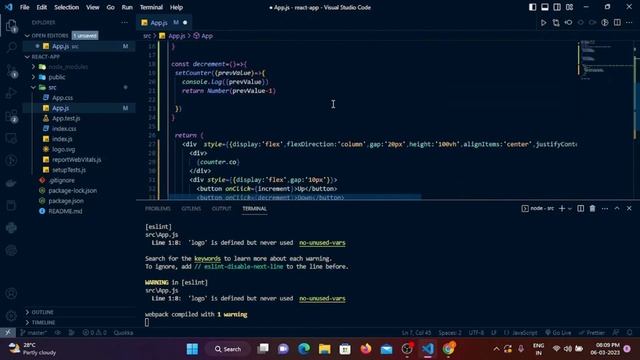
Task: Open the Go menu
Action: (110, 7)
